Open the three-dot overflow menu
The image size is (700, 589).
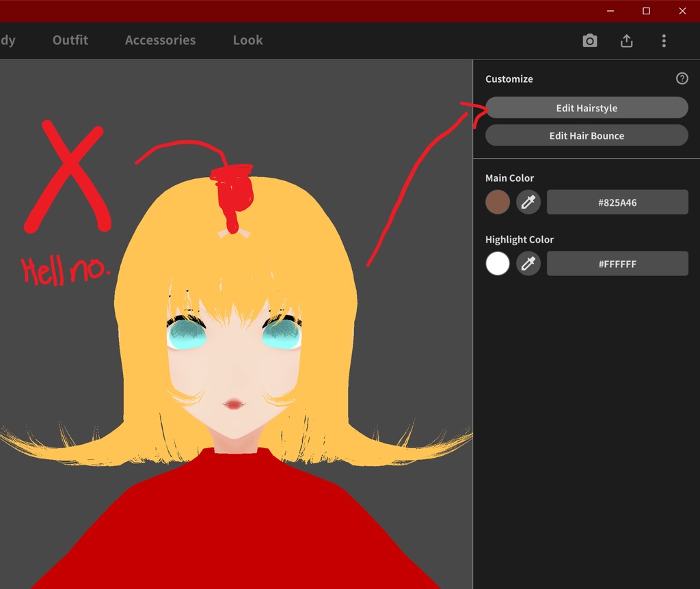point(664,40)
